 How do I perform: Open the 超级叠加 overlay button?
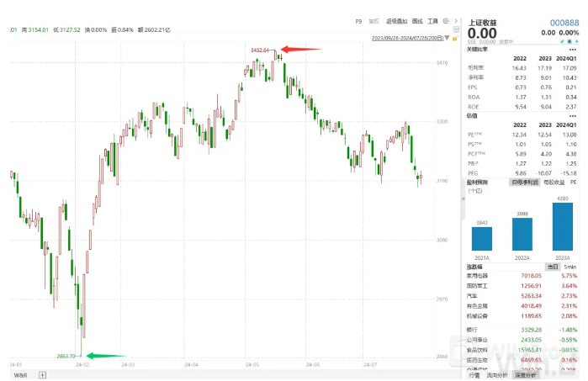(x=395, y=21)
